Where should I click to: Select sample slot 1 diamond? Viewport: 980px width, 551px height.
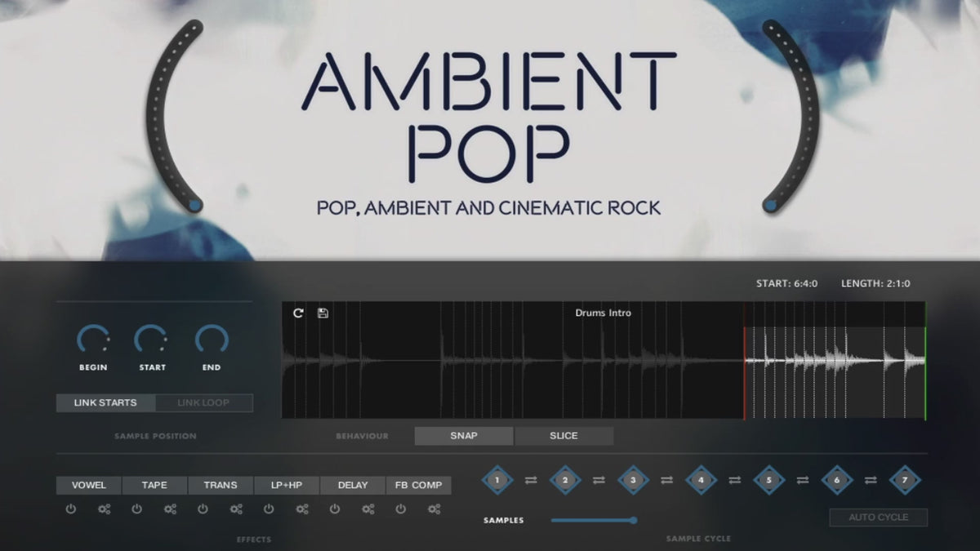pyautogui.click(x=497, y=480)
